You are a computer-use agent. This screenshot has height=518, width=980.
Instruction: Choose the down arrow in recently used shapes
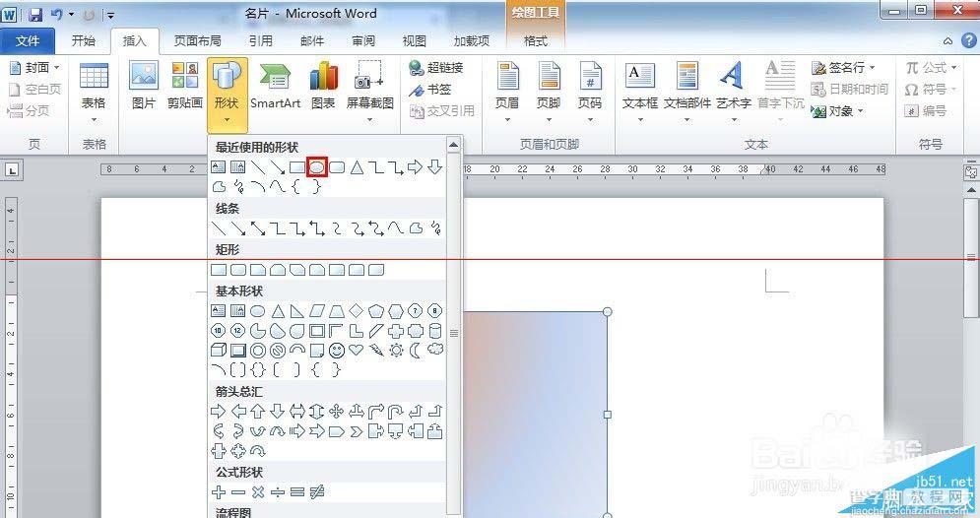[435, 167]
